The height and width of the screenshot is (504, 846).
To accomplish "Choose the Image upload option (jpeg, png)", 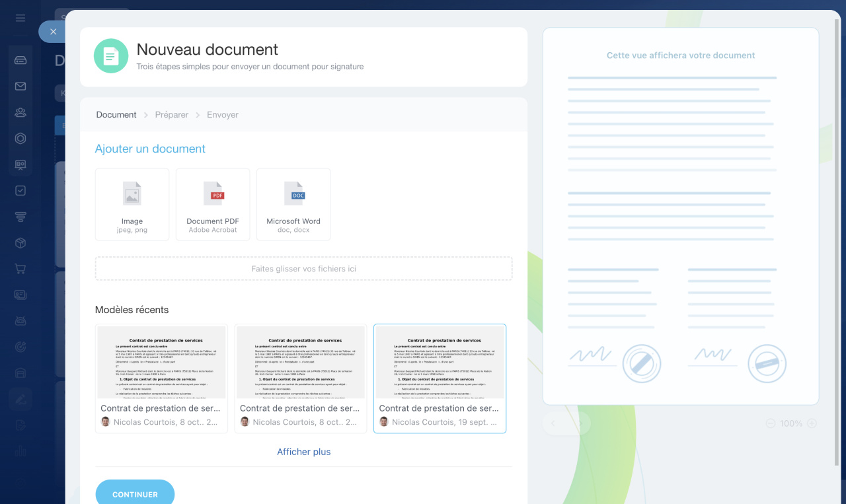I will [132, 204].
